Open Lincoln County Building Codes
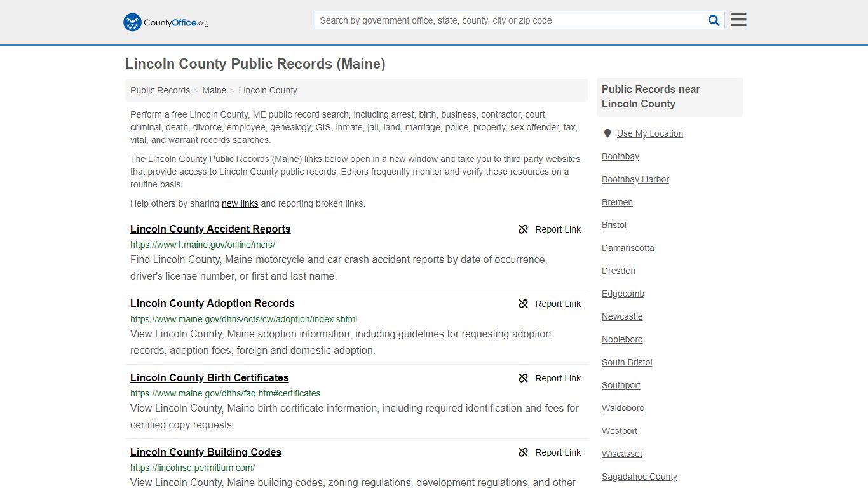 [206, 452]
